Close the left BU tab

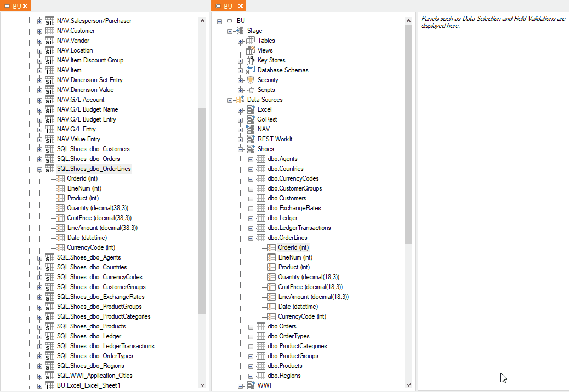click(x=25, y=6)
